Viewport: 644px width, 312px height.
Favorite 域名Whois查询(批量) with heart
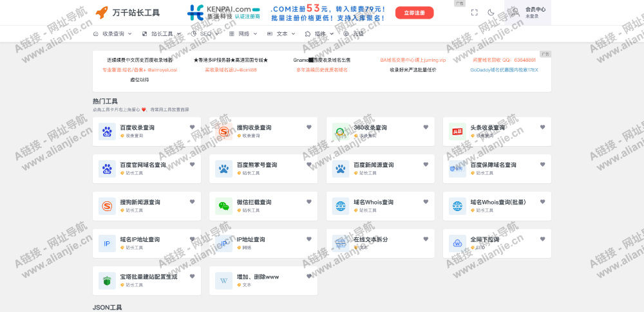coord(542,202)
